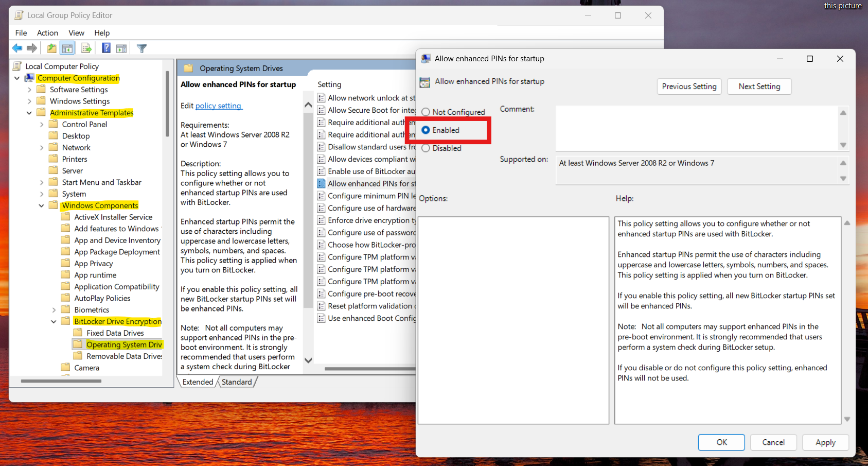
Task: Switch to the Standard tab
Action: pos(236,382)
